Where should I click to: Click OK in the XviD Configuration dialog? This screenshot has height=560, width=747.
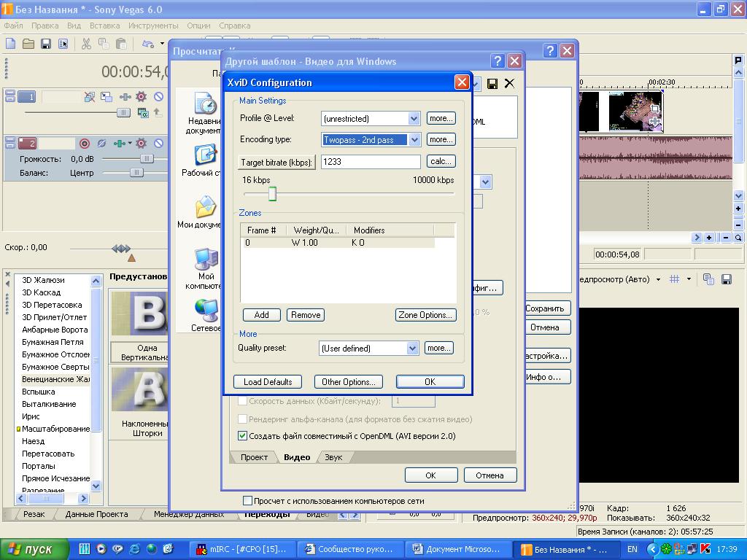(x=430, y=382)
